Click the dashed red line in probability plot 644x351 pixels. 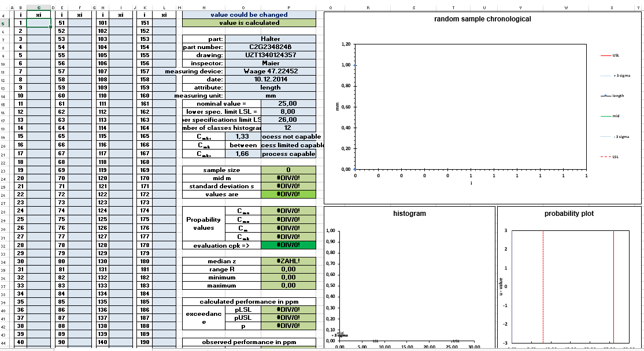pyautogui.click(x=543, y=286)
